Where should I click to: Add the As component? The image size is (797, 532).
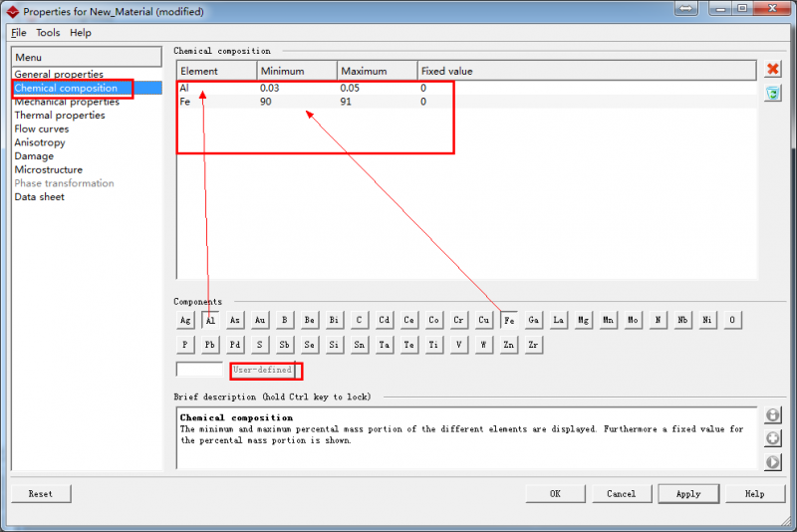tap(235, 320)
